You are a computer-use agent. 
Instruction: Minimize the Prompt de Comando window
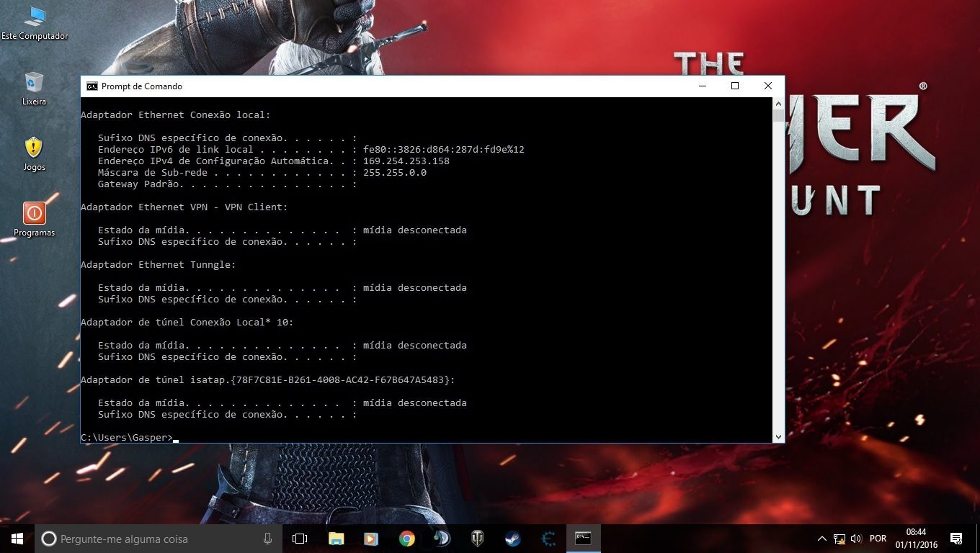click(x=703, y=86)
